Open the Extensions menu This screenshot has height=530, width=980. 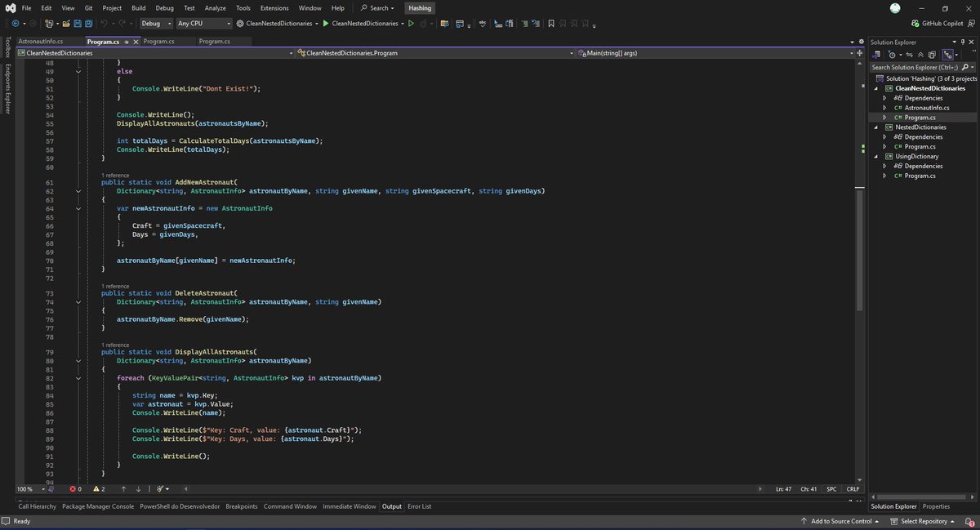[x=274, y=7]
